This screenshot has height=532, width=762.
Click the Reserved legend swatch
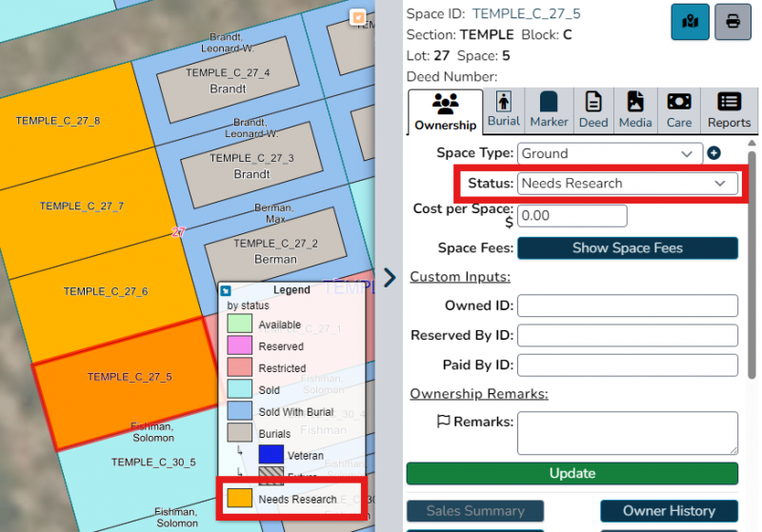tap(240, 345)
